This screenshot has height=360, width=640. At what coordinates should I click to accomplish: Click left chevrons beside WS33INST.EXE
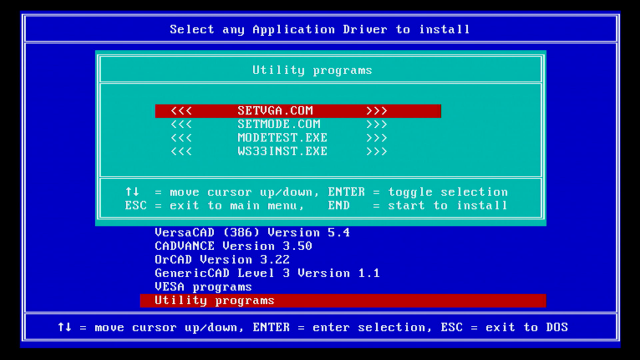pos(181,151)
